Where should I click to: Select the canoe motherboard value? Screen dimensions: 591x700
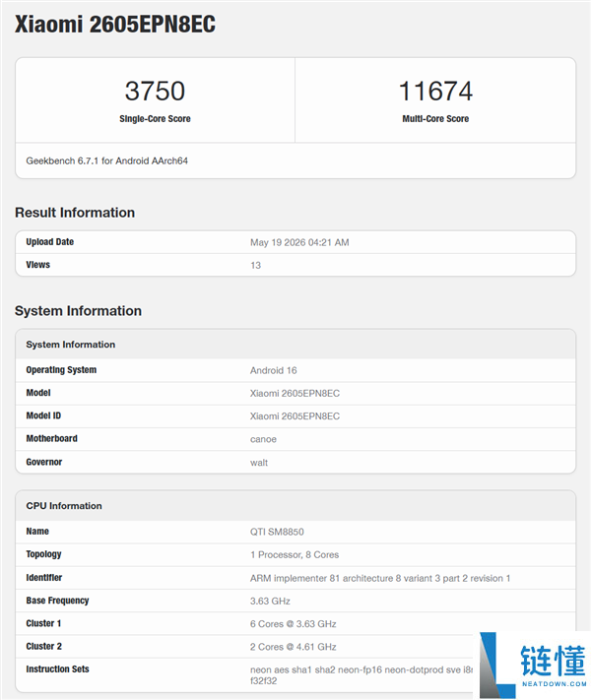(x=263, y=439)
